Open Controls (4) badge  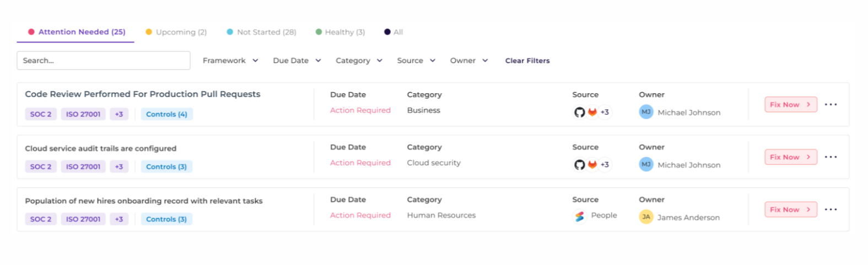pyautogui.click(x=166, y=114)
